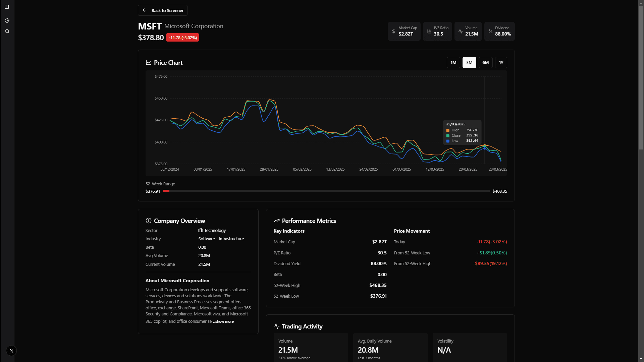Open the history clock icon in sidebar
Image resolution: width=644 pixels, height=362 pixels.
pos(7,20)
